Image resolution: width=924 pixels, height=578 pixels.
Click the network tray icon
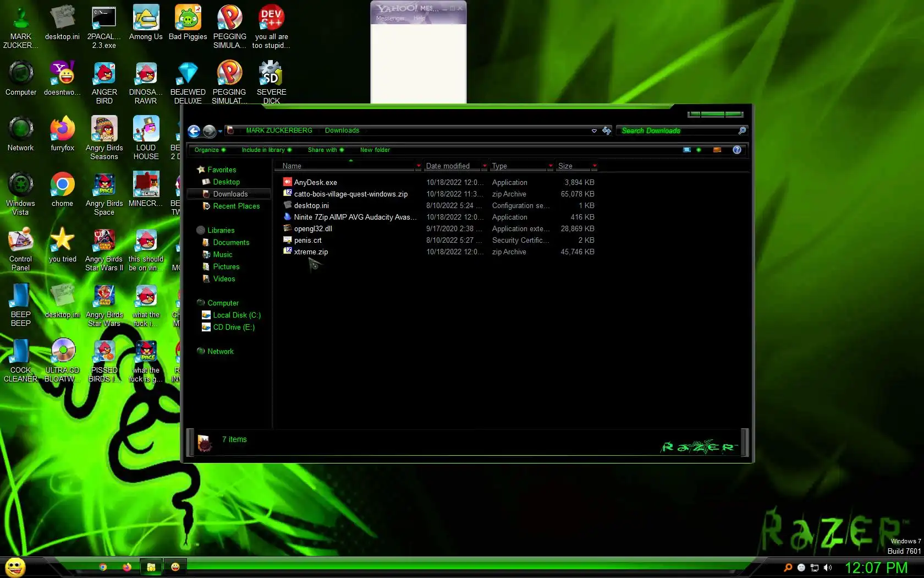point(815,568)
